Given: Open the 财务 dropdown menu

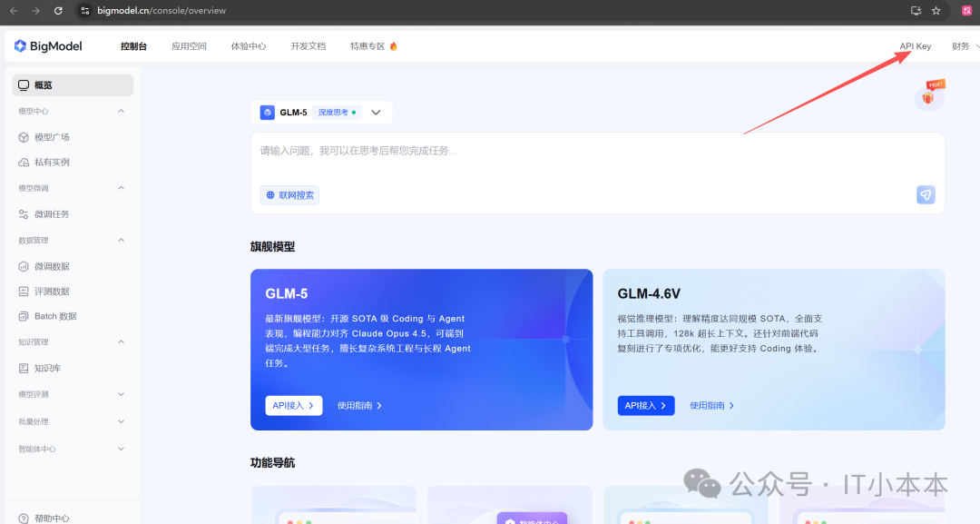Looking at the screenshot, I should (x=965, y=46).
